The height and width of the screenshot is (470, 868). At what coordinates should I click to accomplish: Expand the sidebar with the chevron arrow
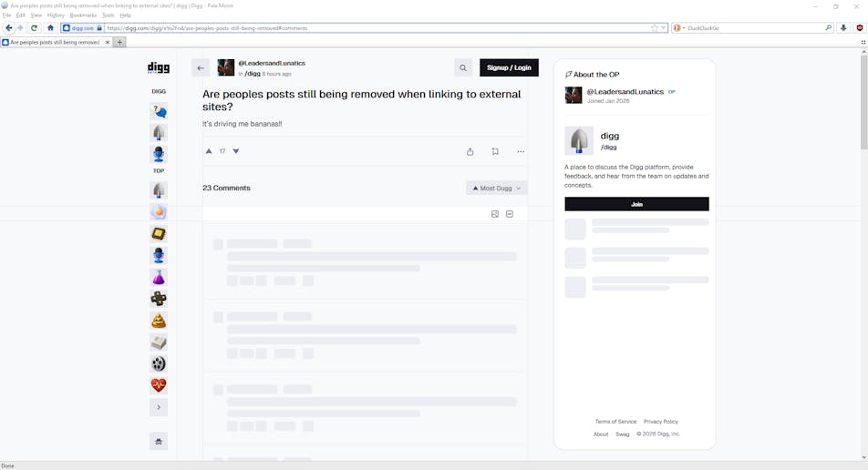tap(159, 407)
